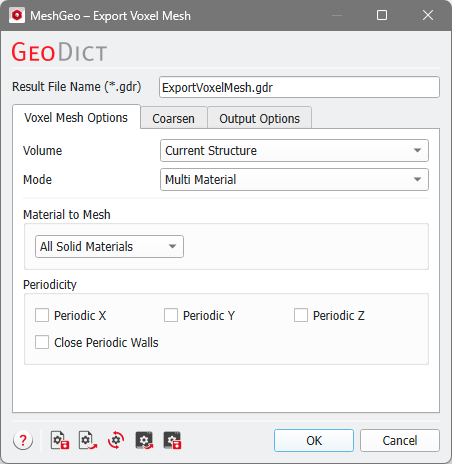Image resolution: width=452 pixels, height=464 pixels.
Task: Minimize the dialog window
Action: (337, 15)
